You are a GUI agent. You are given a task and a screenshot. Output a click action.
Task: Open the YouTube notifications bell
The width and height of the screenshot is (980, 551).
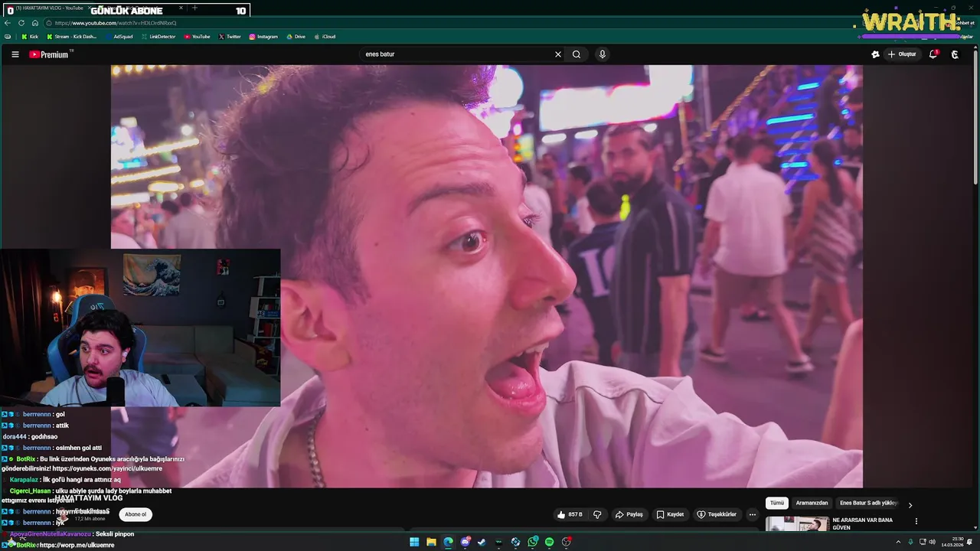pos(933,54)
